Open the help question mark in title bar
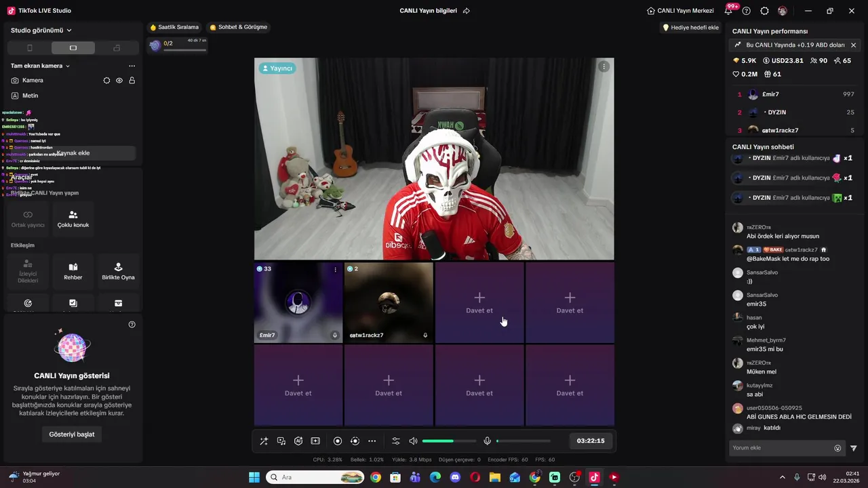 pyautogui.click(x=747, y=11)
